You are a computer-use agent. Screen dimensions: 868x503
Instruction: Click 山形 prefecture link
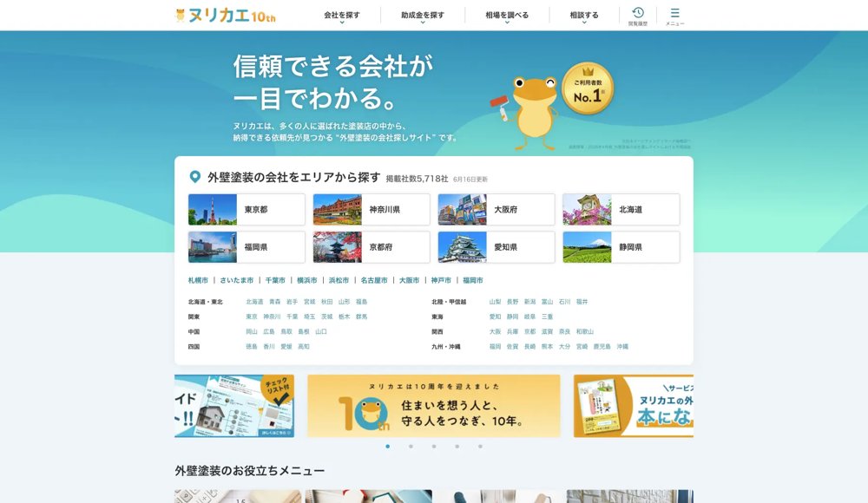tap(344, 302)
